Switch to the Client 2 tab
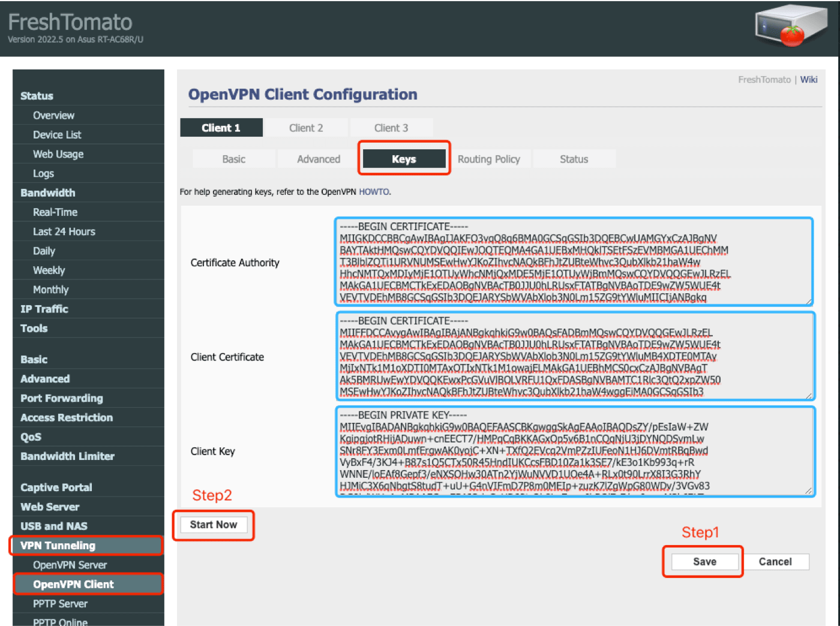 point(306,128)
